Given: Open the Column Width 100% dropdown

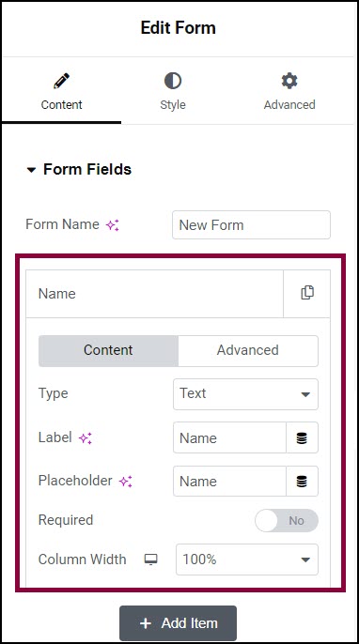Looking at the screenshot, I should (247, 560).
